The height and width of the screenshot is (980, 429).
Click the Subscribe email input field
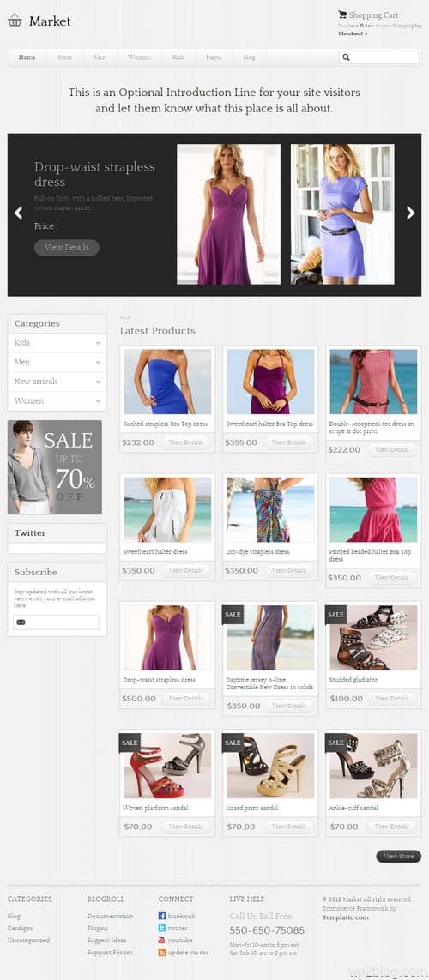(57, 622)
